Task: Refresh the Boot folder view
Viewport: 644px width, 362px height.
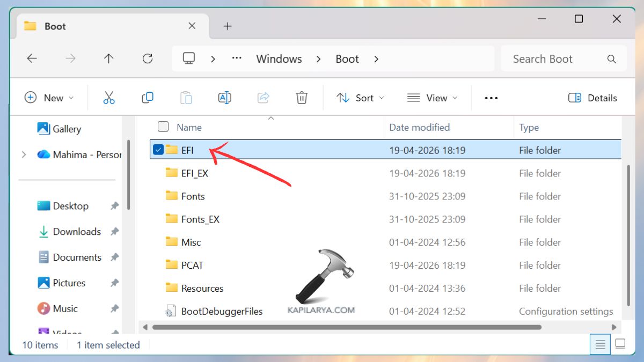Action: point(148,58)
